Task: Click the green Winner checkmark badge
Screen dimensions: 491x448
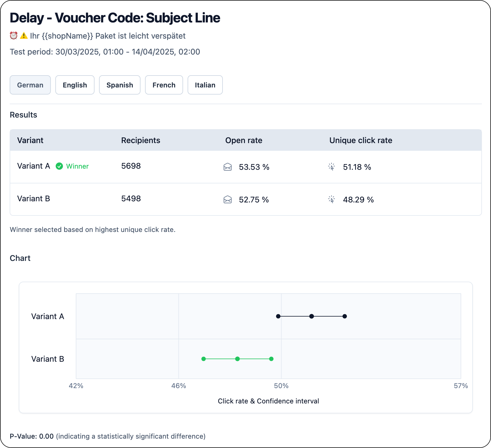Action: pyautogui.click(x=60, y=166)
